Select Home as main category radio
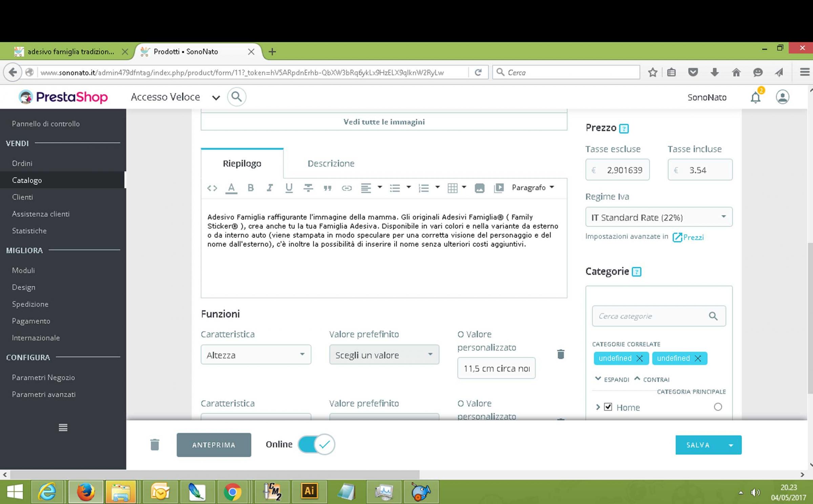The width and height of the screenshot is (813, 504). 717,407
